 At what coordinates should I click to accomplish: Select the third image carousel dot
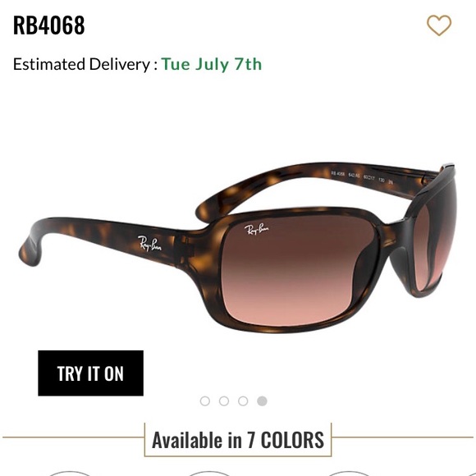(x=243, y=401)
